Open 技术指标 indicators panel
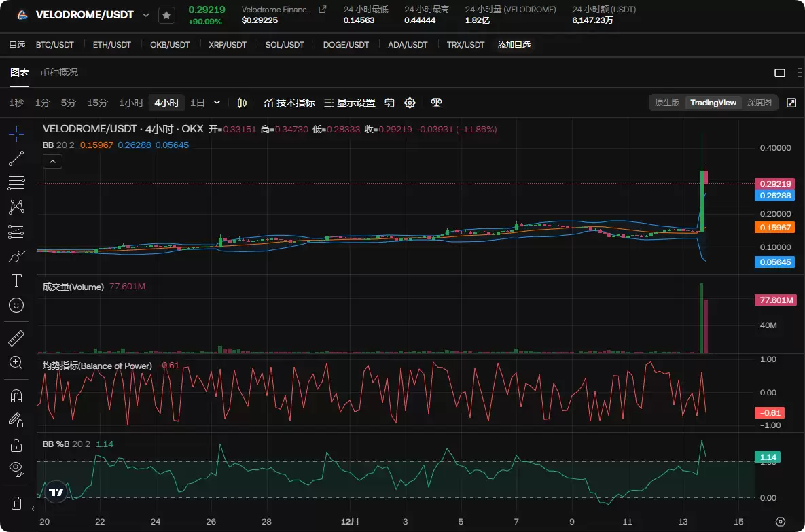 tap(289, 103)
